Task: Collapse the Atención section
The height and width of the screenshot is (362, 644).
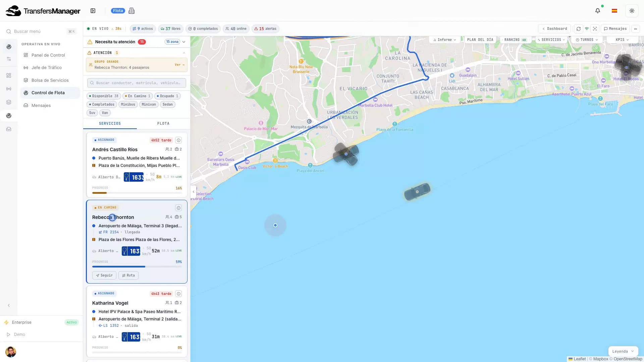Action: click(184, 53)
